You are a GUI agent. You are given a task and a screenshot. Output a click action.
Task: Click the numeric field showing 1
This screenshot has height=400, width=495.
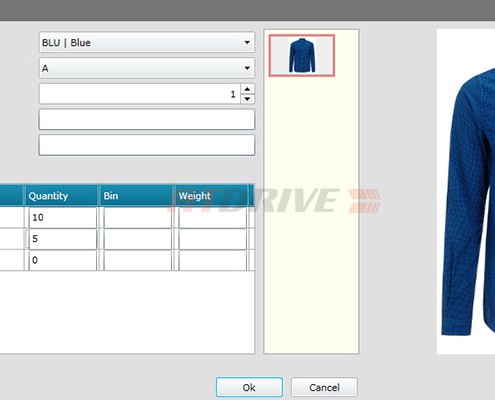pyautogui.click(x=140, y=94)
